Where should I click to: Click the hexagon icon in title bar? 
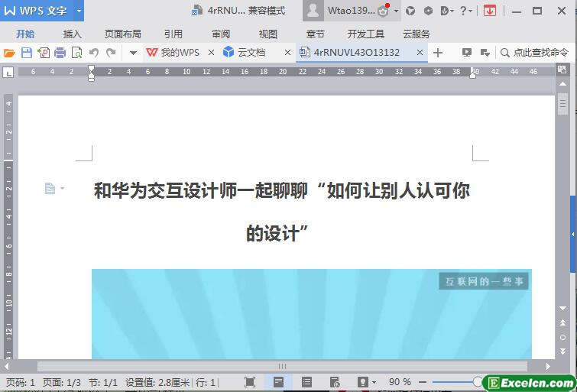[x=428, y=11]
